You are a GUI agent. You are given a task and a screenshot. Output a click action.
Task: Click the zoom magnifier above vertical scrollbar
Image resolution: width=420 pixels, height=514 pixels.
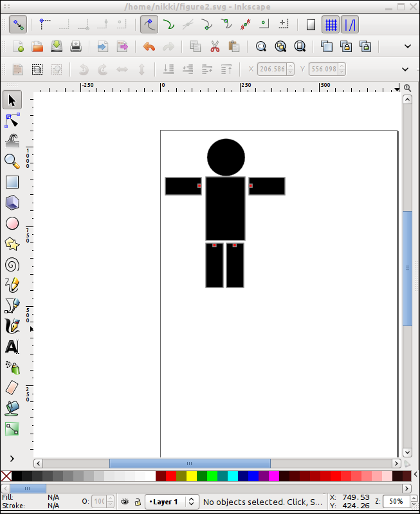[x=407, y=88]
